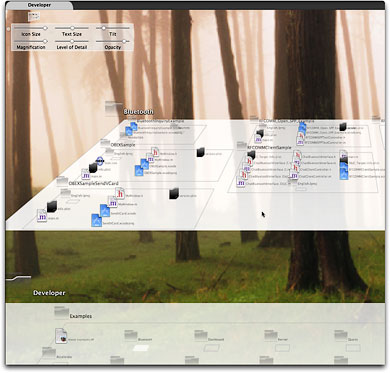Open the OBEXSample.xcode project icon
Viewport: 390px width, 373px height.
pos(145,164)
